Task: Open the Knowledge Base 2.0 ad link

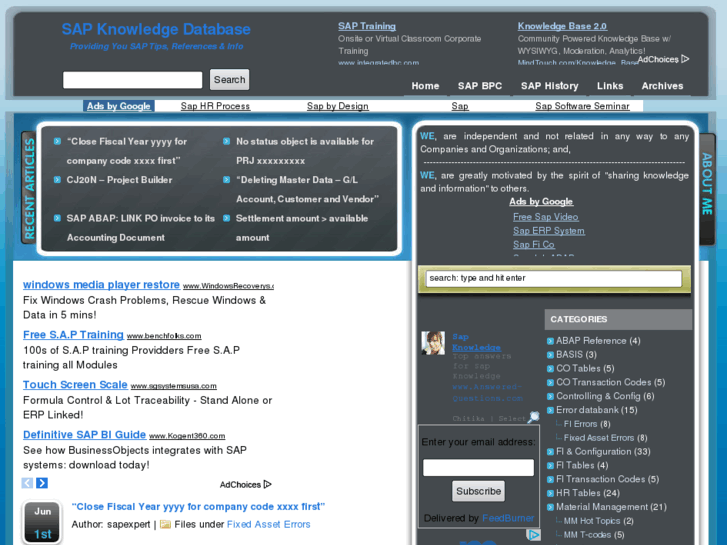Action: [562, 26]
